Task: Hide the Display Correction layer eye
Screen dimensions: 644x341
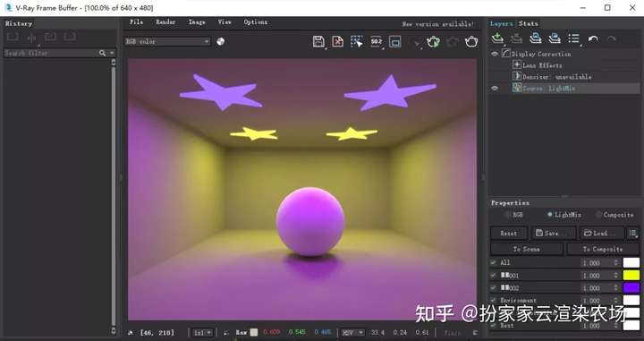Action: tap(495, 54)
